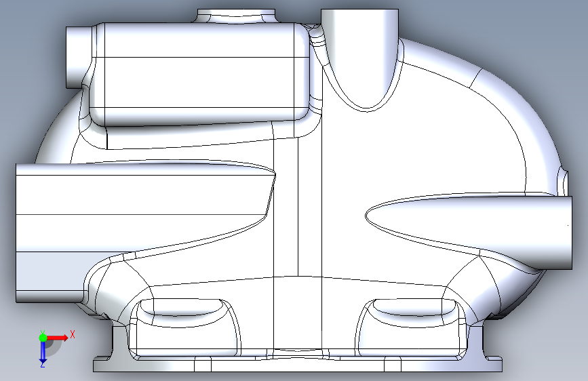Screen dimensions: 588x381
Task: Select the round boss on top of box
Action: [x=236, y=16]
